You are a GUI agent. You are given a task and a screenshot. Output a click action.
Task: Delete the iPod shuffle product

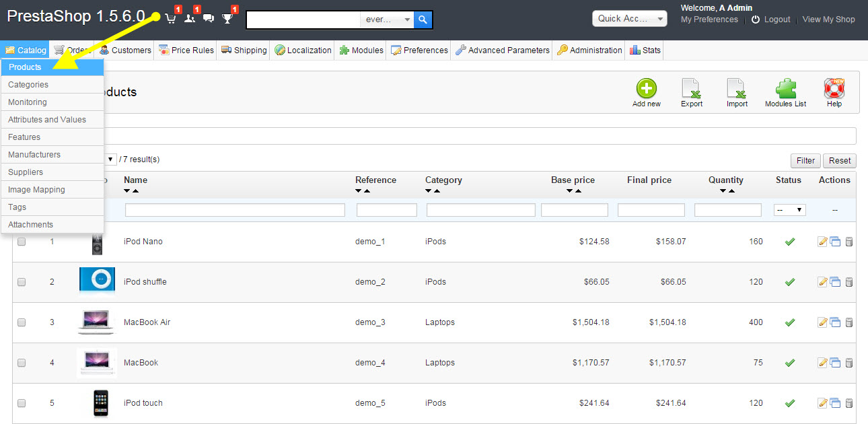848,282
